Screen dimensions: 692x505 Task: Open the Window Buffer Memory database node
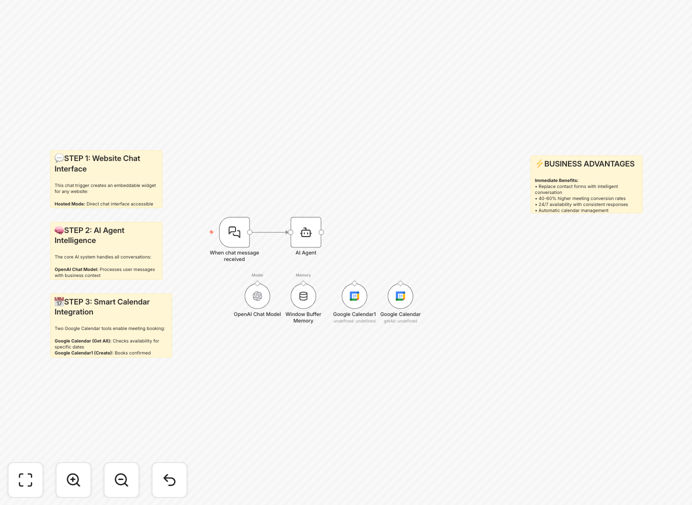click(x=303, y=296)
